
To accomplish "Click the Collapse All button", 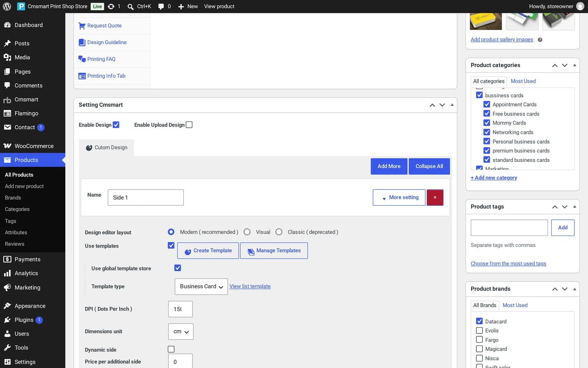I will (x=429, y=166).
